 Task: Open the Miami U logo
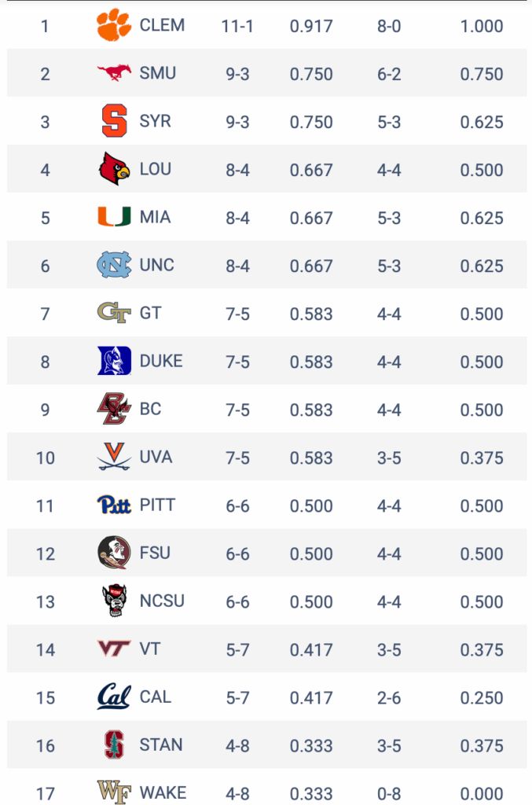tap(114, 217)
